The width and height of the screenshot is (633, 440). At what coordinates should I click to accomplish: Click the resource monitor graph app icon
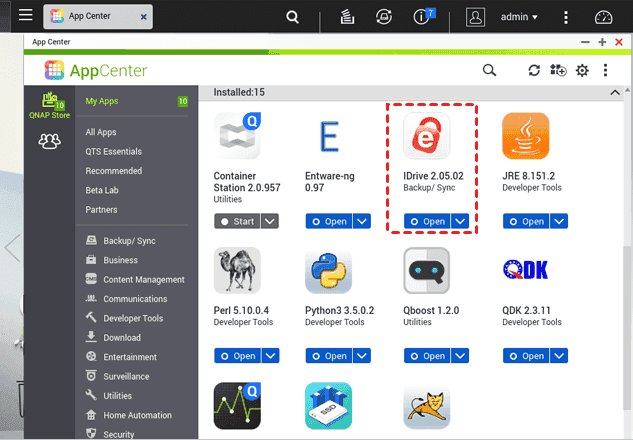point(237,406)
